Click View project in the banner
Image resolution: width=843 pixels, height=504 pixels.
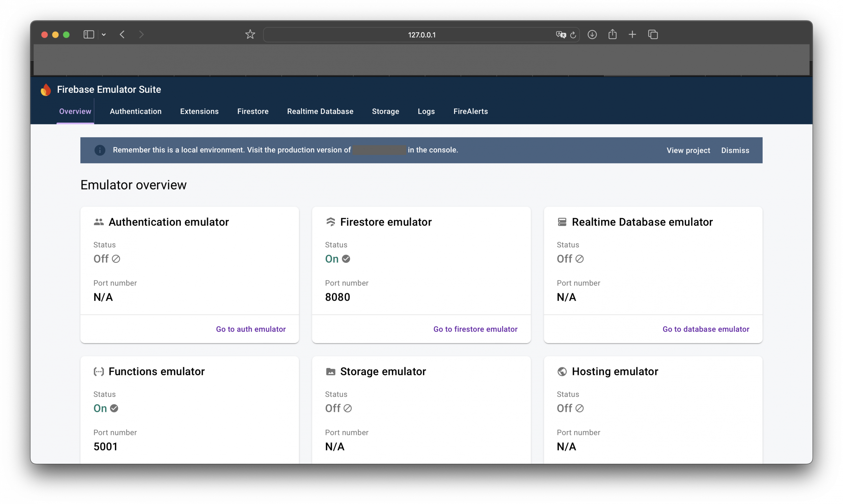click(x=688, y=150)
